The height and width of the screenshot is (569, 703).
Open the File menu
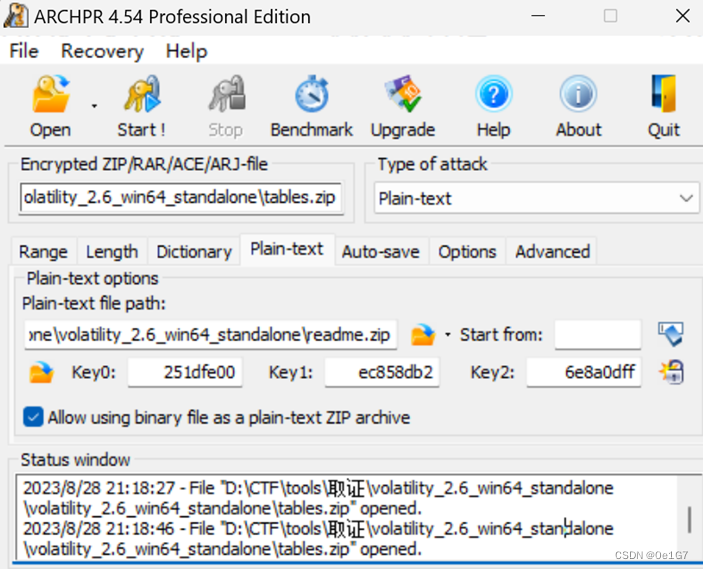pos(24,51)
